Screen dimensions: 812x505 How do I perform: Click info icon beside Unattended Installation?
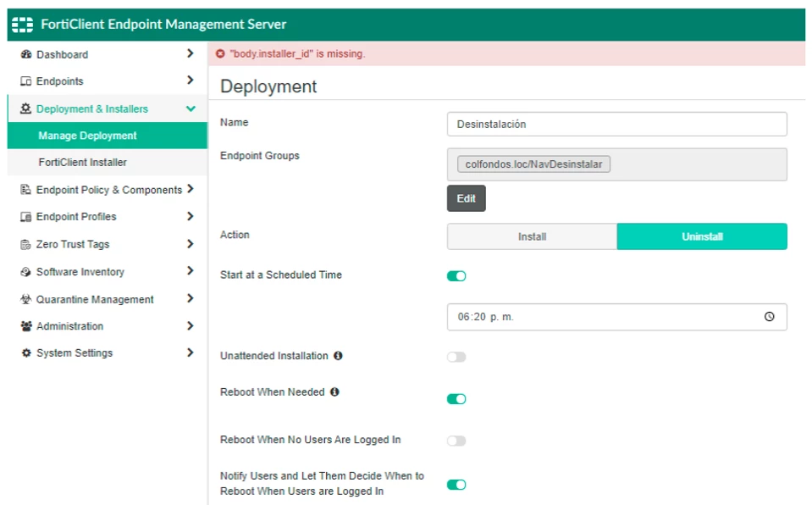click(338, 356)
